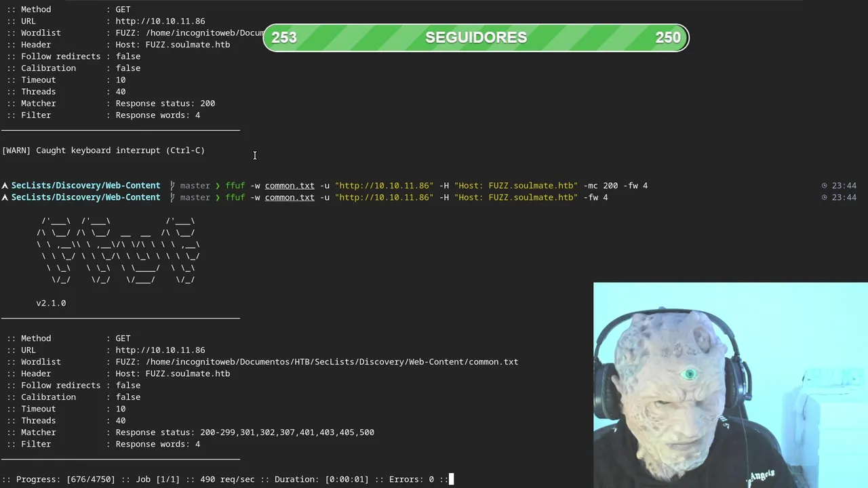Click the clock icon on the -mc 200 command line
The width and height of the screenshot is (868, 488).
tap(825, 186)
